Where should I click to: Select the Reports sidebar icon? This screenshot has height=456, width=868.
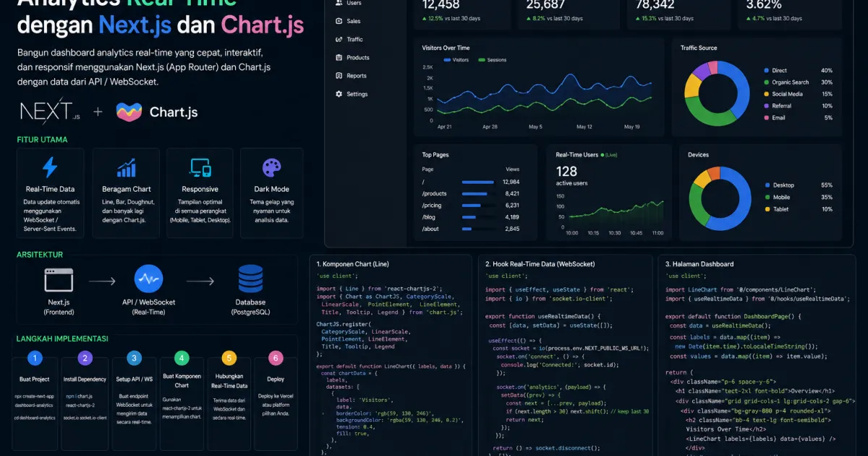point(339,75)
